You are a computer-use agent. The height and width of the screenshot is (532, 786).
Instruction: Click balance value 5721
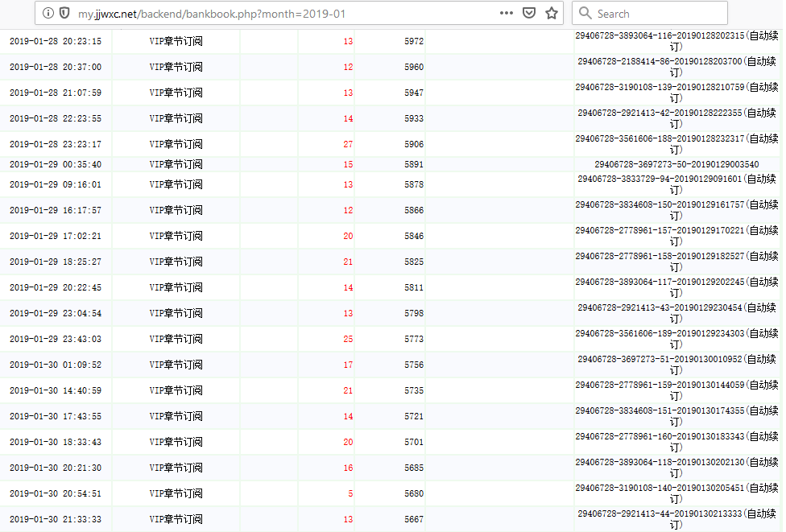pyautogui.click(x=414, y=416)
